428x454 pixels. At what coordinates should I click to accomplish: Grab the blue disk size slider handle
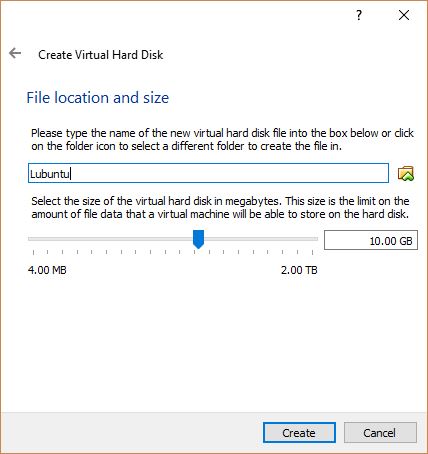tap(199, 239)
